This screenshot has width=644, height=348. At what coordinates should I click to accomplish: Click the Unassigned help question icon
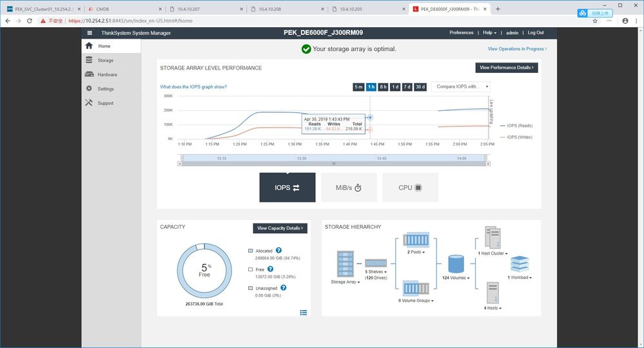coord(283,287)
